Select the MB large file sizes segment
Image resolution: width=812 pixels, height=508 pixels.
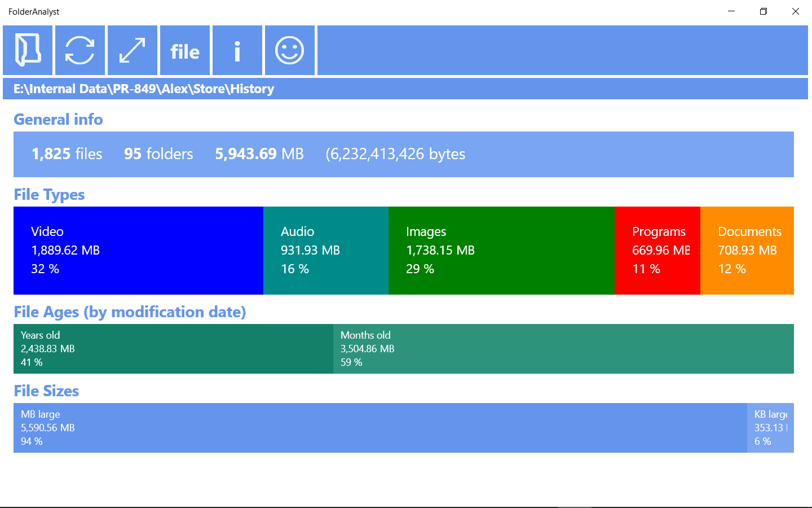click(x=380, y=428)
